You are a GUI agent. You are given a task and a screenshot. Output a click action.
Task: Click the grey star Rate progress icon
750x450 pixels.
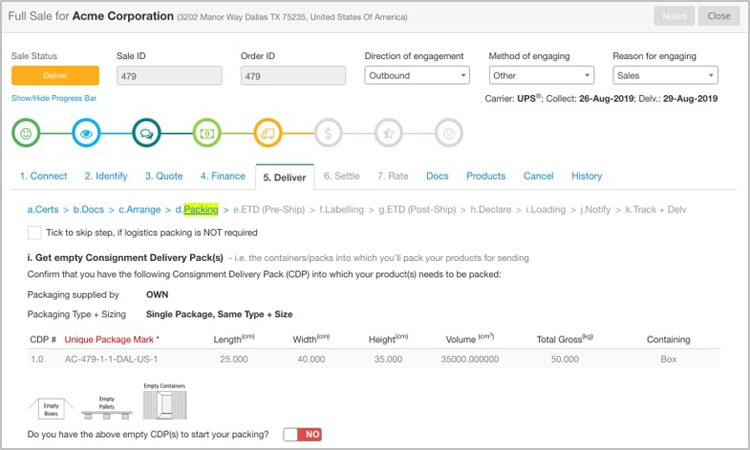click(388, 133)
